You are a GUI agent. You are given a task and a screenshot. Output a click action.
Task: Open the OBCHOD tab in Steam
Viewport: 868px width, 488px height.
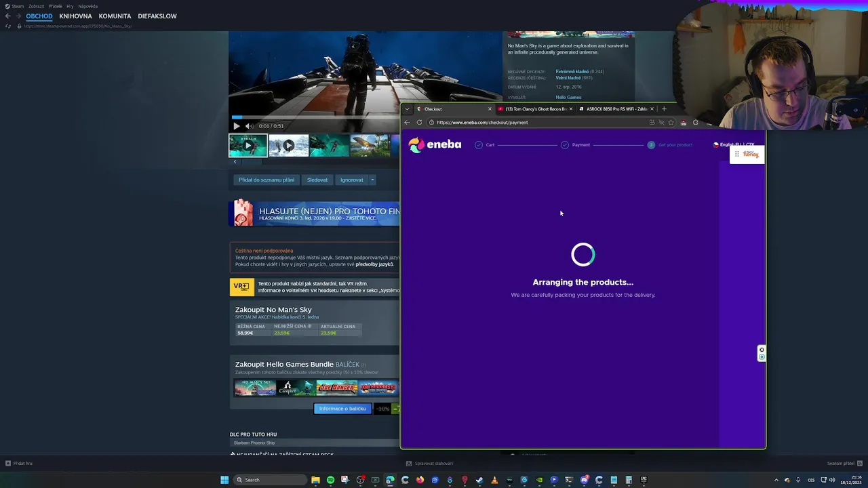[39, 16]
